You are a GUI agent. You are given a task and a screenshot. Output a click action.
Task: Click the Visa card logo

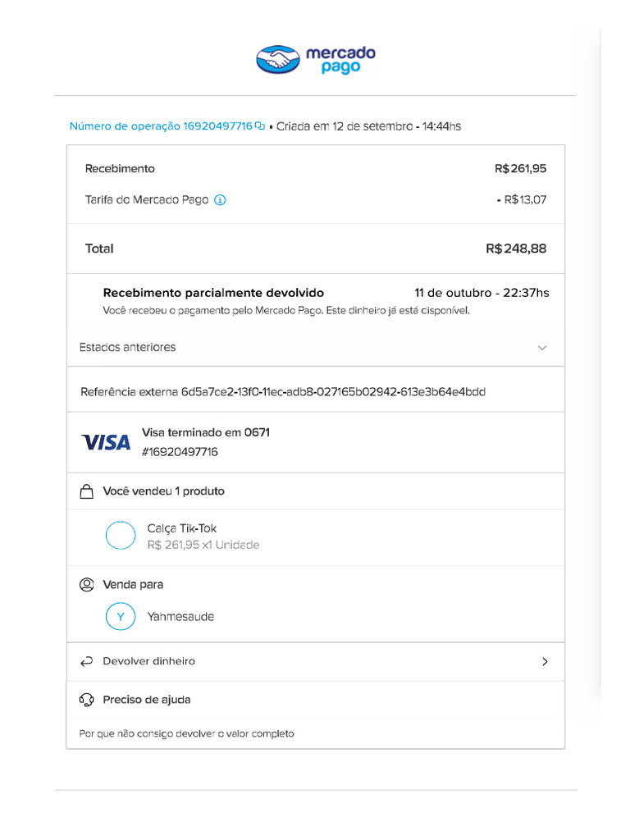(106, 442)
